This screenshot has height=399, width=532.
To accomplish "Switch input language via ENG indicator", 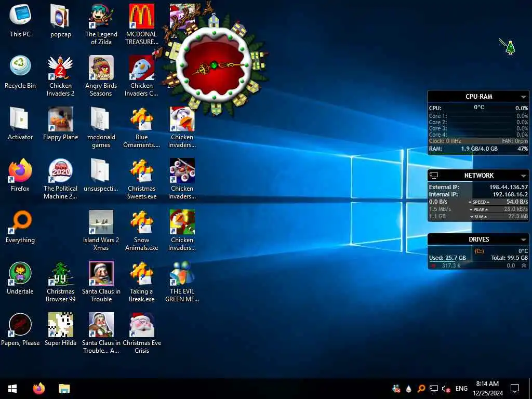I will click(x=461, y=389).
